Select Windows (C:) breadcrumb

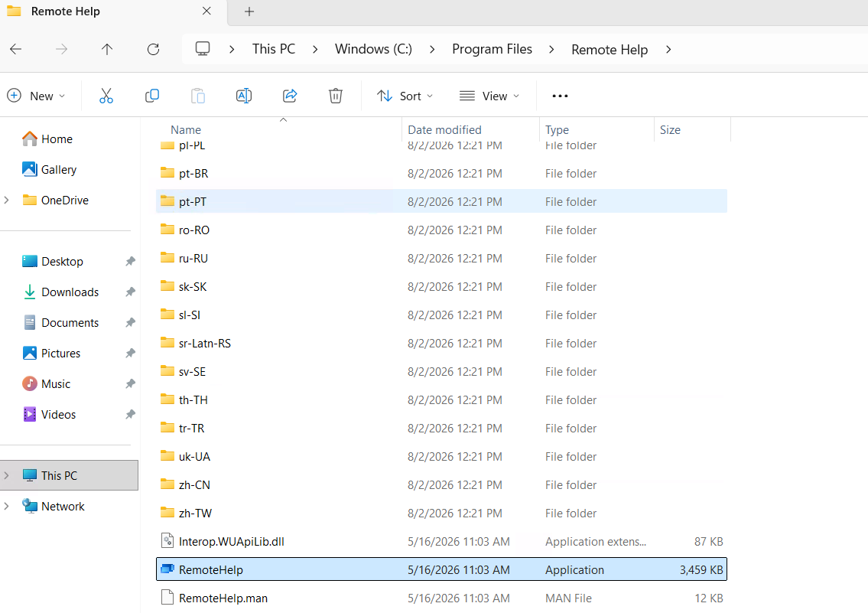click(x=373, y=49)
